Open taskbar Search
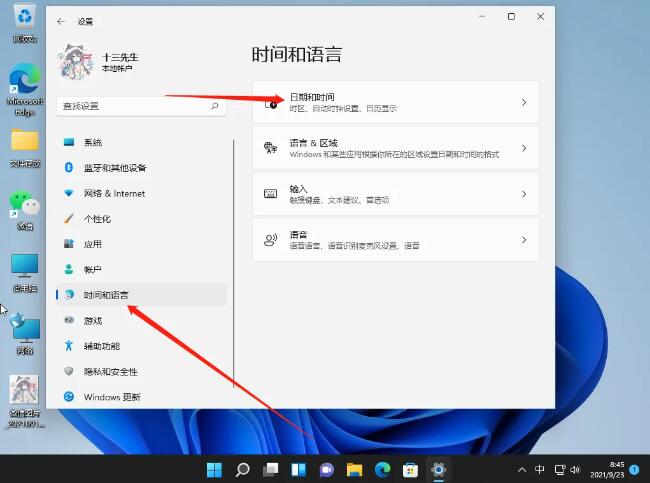Screen dimensions: 650x483 click(243, 470)
